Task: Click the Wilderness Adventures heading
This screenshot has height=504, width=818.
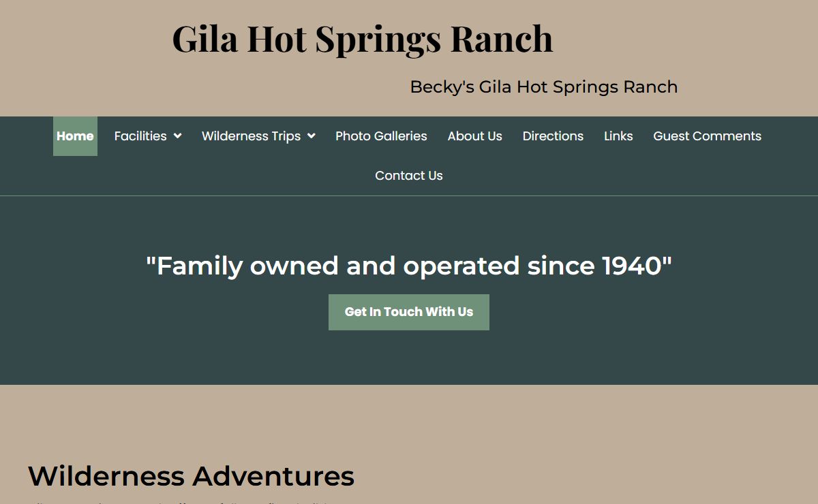Action: click(x=191, y=476)
